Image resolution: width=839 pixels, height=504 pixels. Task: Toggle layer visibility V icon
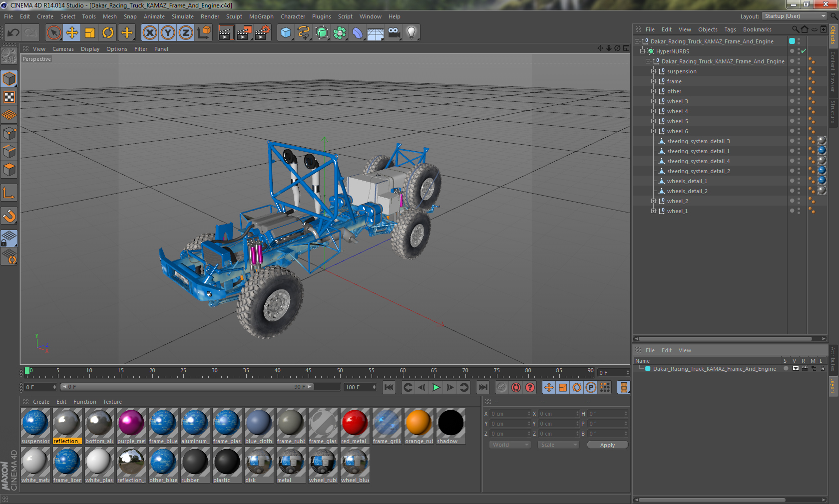(x=796, y=369)
